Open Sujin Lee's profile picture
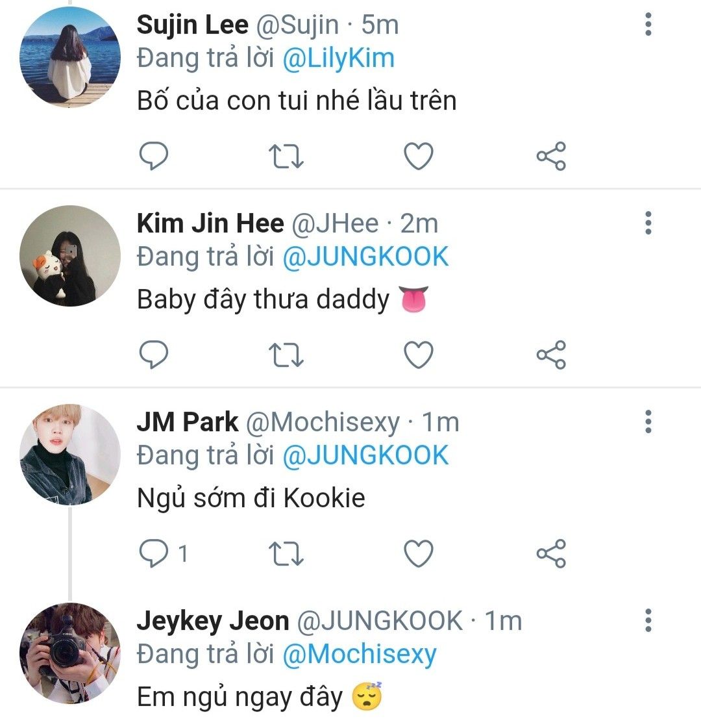This screenshot has height=728, width=701. click(70, 57)
